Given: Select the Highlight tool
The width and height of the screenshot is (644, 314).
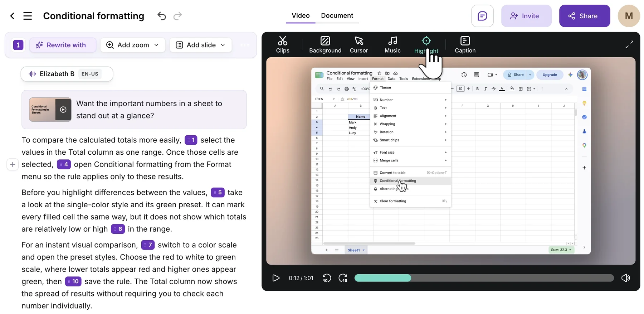Looking at the screenshot, I should click(426, 45).
